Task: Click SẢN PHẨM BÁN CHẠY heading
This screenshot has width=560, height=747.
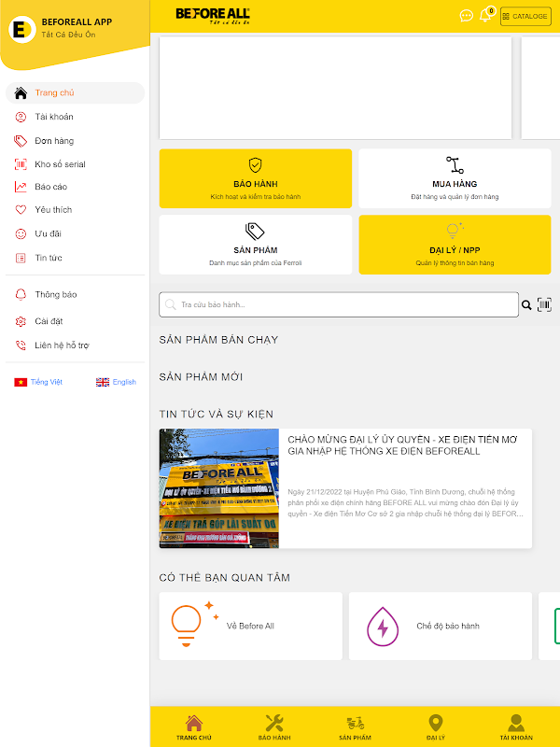Action: coord(218,340)
